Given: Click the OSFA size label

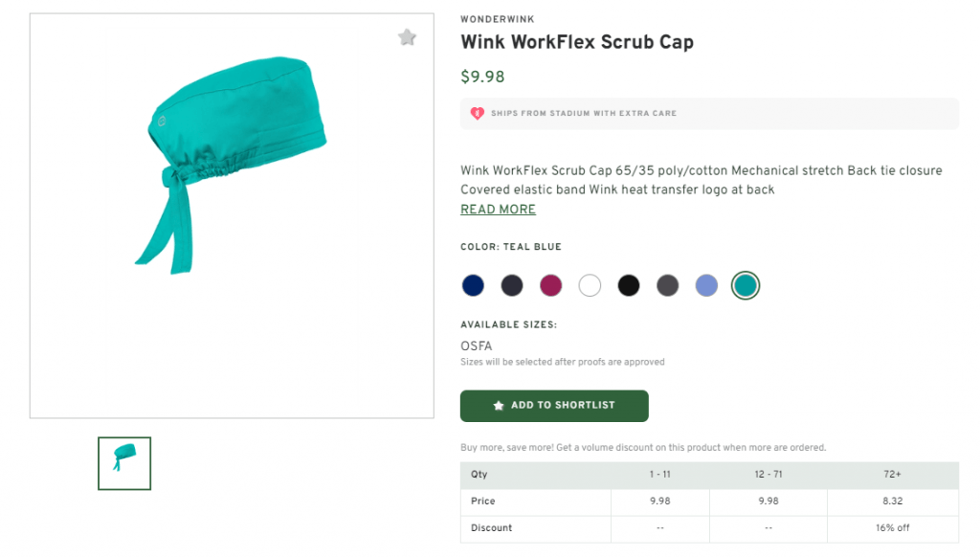Looking at the screenshot, I should [474, 345].
